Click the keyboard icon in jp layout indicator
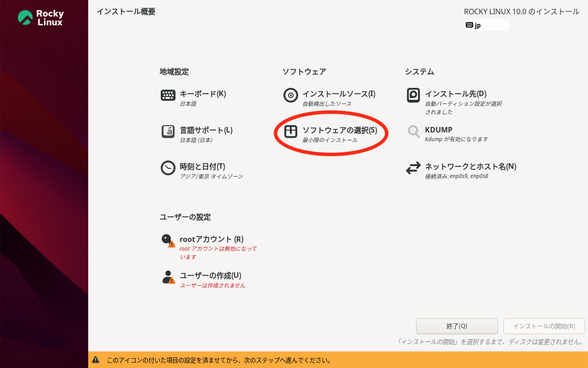Image resolution: width=588 pixels, height=368 pixels. click(469, 25)
